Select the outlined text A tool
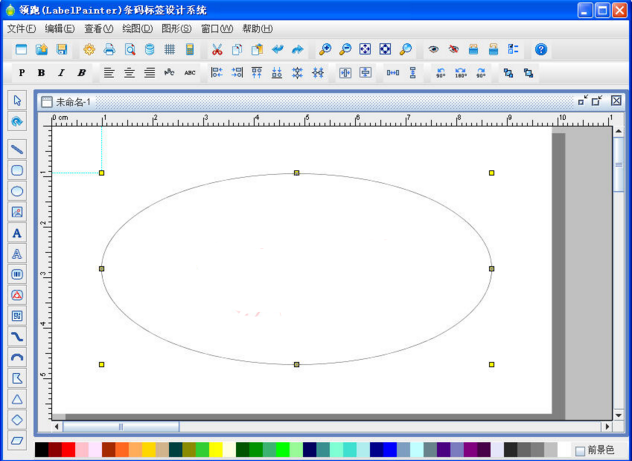 pos(17,254)
